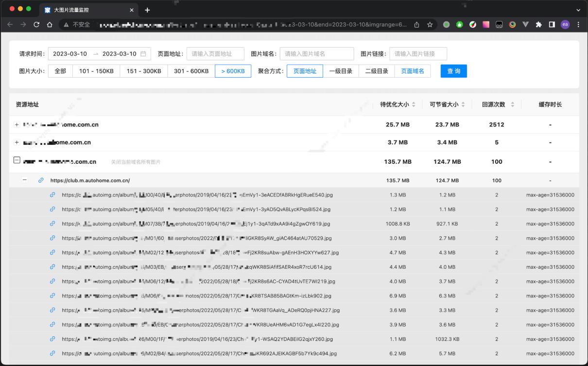Click 关闭当前域名所有图片 link
Screen dimensions: 588x366
[x=136, y=162]
